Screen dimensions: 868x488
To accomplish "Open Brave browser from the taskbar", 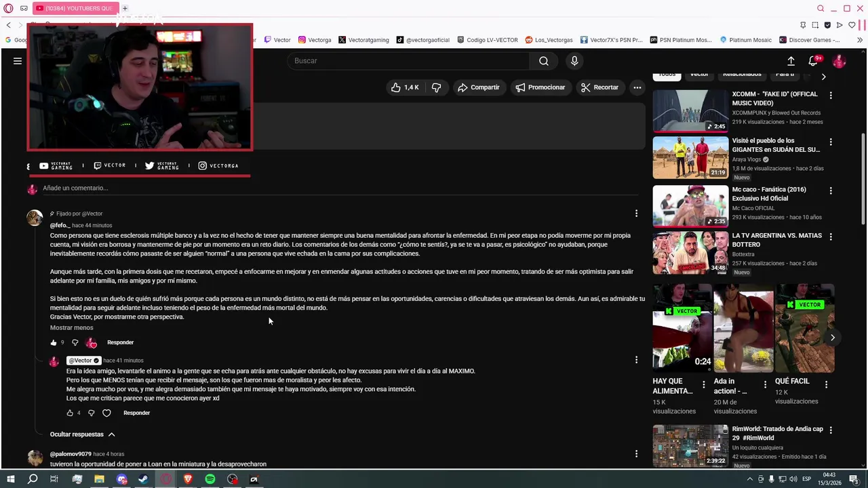I will click(188, 479).
